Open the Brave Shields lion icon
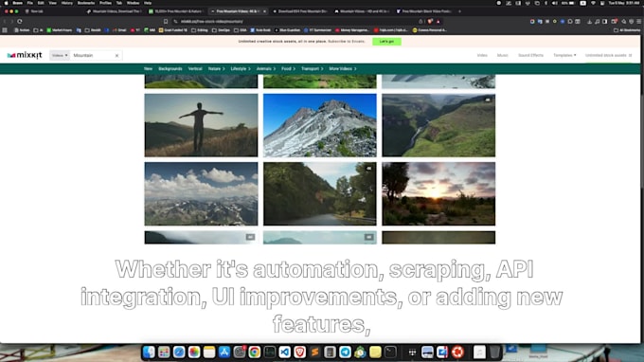 tap(430, 22)
